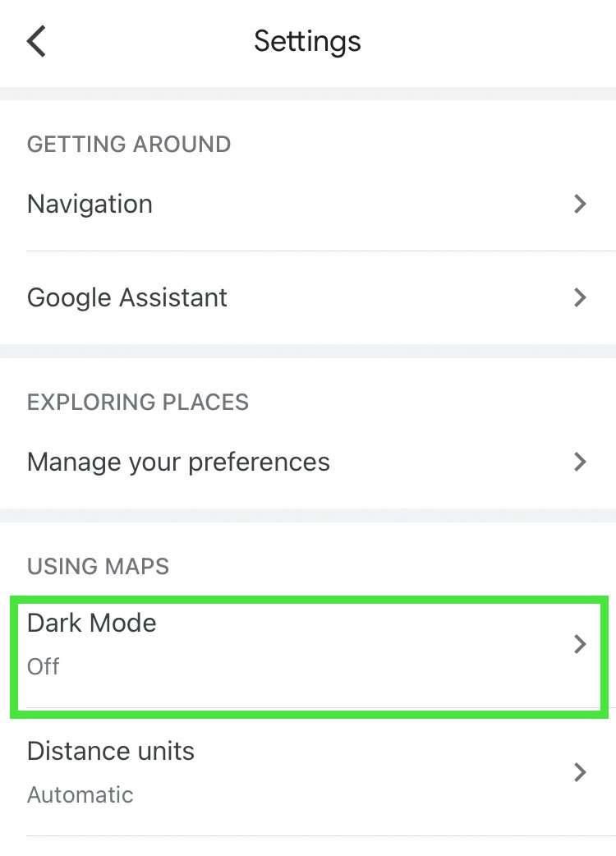Expand Distance units via its chevron
This screenshot has width=616, height=856.
[580, 772]
